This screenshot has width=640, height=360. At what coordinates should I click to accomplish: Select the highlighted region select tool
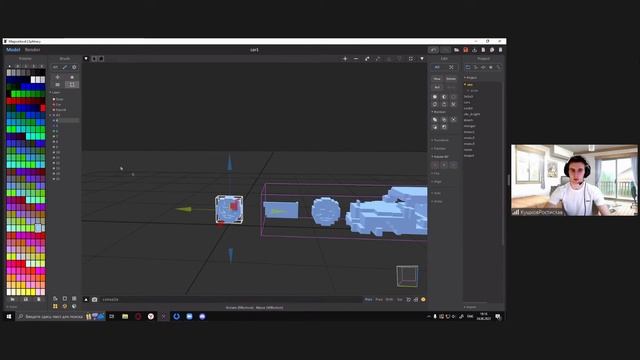72,84
